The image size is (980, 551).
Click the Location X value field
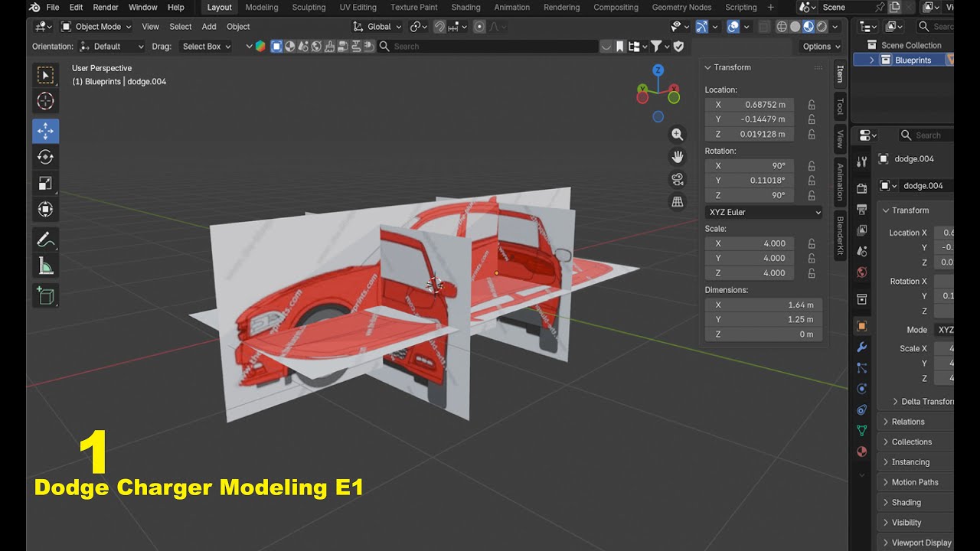click(750, 105)
